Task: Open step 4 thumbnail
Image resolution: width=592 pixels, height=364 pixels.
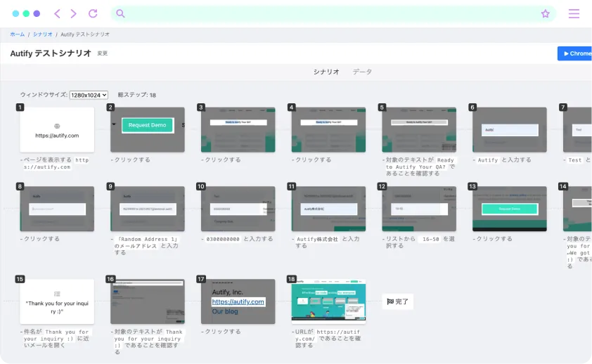Action: pos(328,130)
